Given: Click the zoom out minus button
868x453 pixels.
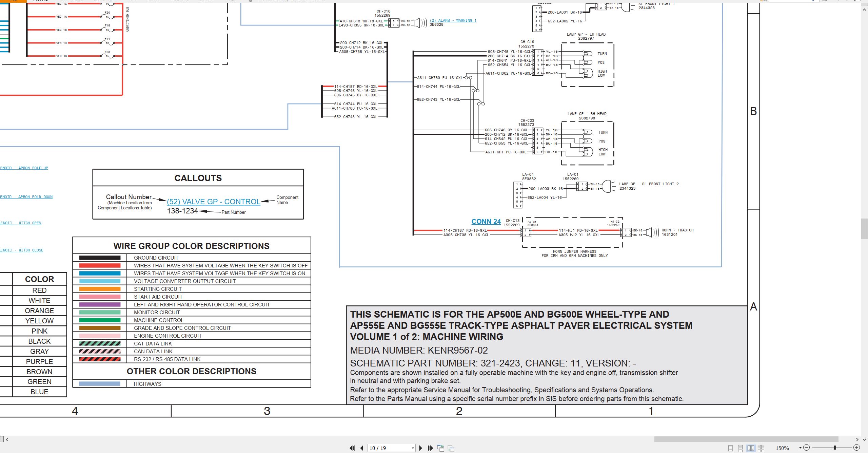Looking at the screenshot, I should [807, 448].
